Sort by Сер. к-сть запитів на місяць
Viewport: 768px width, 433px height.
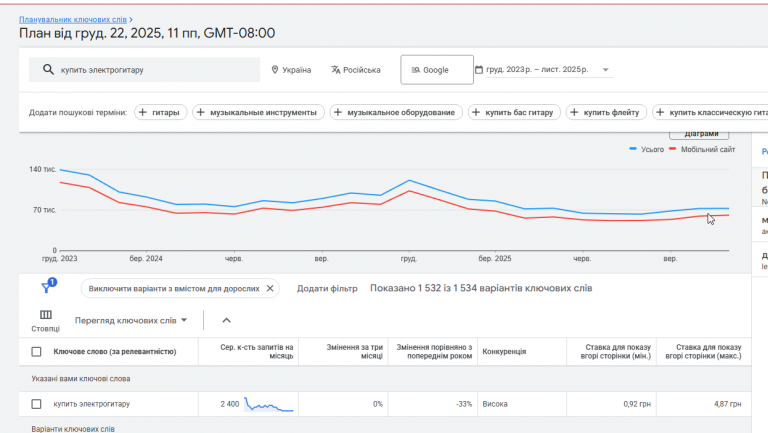(257, 351)
